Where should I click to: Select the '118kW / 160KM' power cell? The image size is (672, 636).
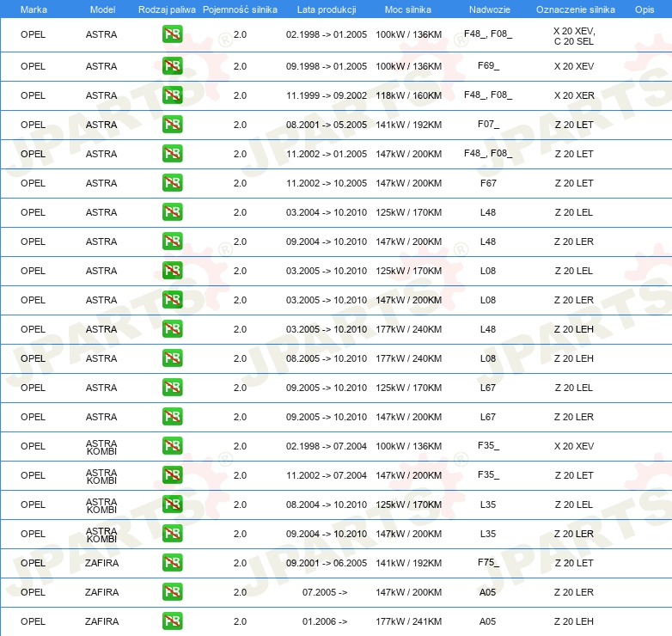pos(409,95)
